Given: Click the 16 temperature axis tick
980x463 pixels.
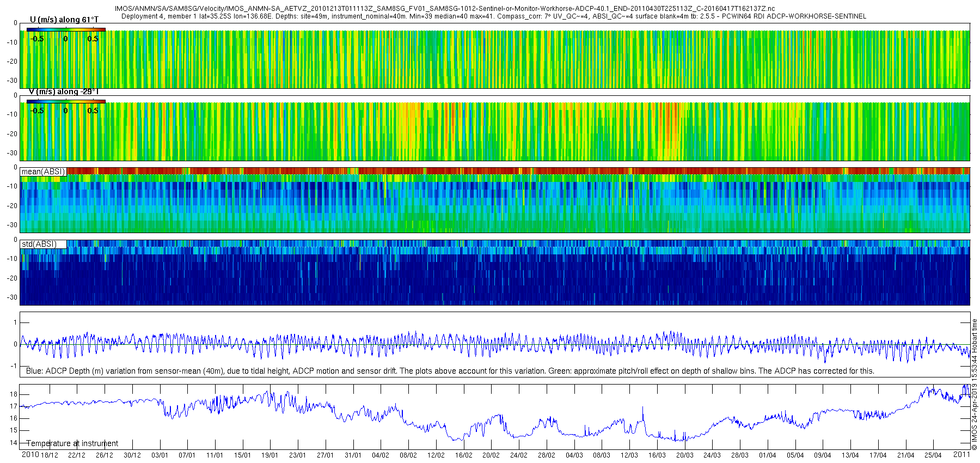Looking at the screenshot, I should coord(14,418).
